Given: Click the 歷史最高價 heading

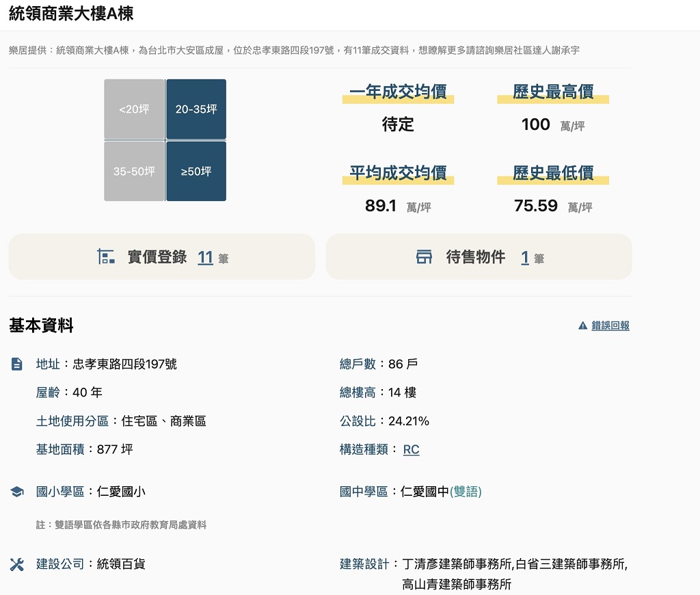Looking at the screenshot, I should coord(553,92).
